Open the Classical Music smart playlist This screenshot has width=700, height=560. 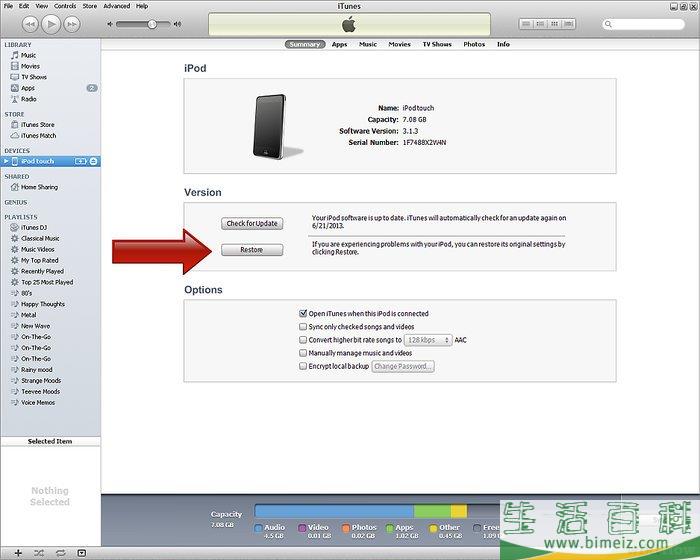[40, 238]
